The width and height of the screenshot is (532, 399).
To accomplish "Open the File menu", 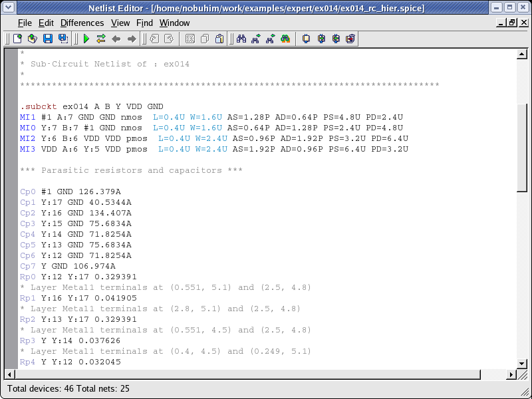I will pyautogui.click(x=25, y=23).
